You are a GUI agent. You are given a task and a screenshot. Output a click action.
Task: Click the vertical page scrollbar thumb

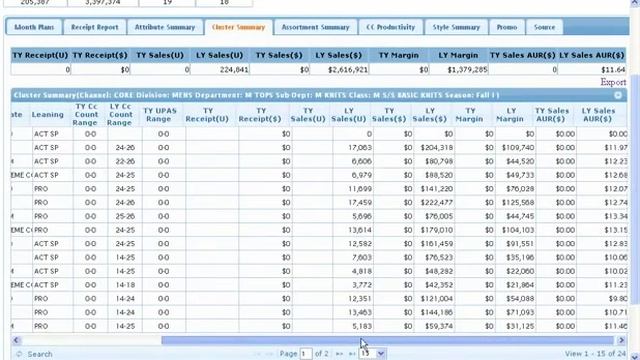[635, 189]
